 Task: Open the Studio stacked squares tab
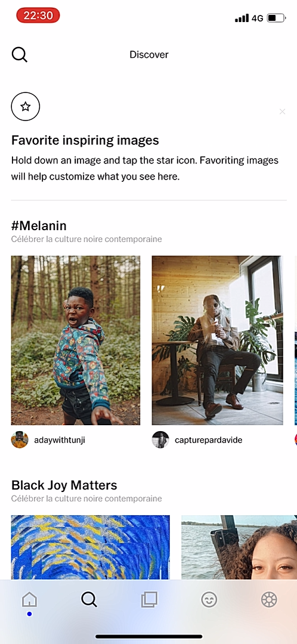click(149, 600)
